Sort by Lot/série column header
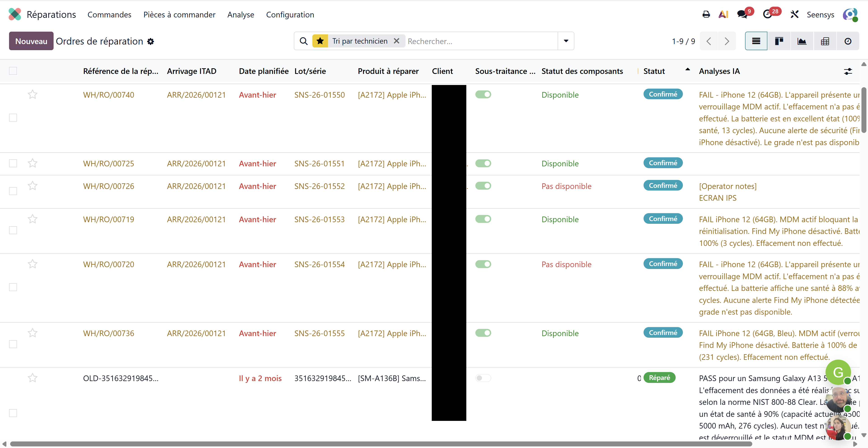Screen dimensions: 868x448 310,71
